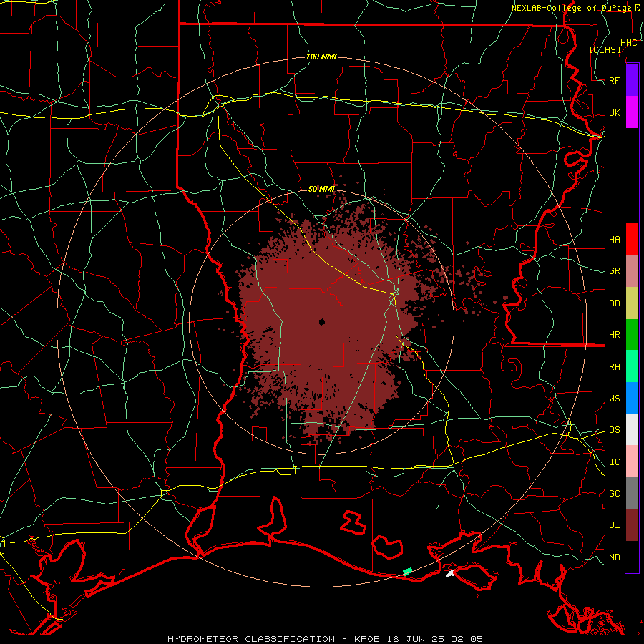Click the "BI" legend label

[x=614, y=525]
